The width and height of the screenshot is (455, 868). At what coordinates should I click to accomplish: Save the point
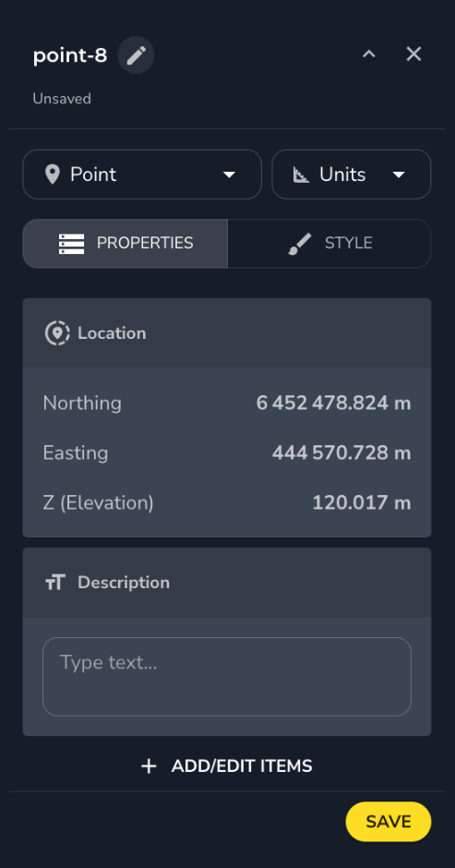click(x=388, y=822)
